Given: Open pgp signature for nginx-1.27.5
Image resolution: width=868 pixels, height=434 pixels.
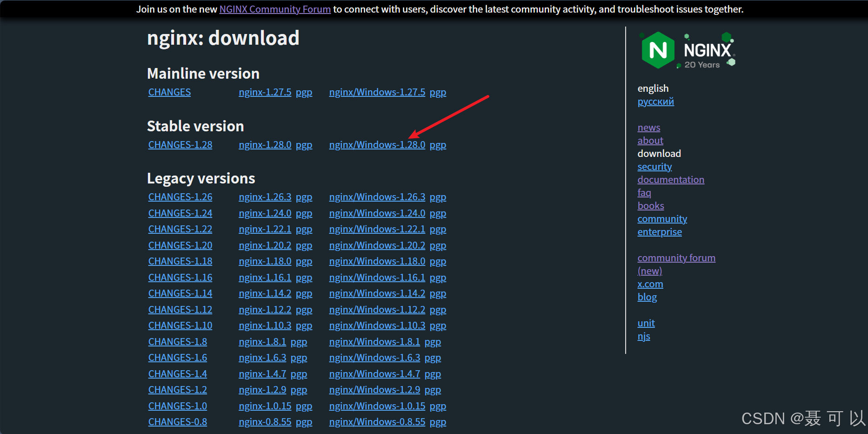Looking at the screenshot, I should point(304,92).
